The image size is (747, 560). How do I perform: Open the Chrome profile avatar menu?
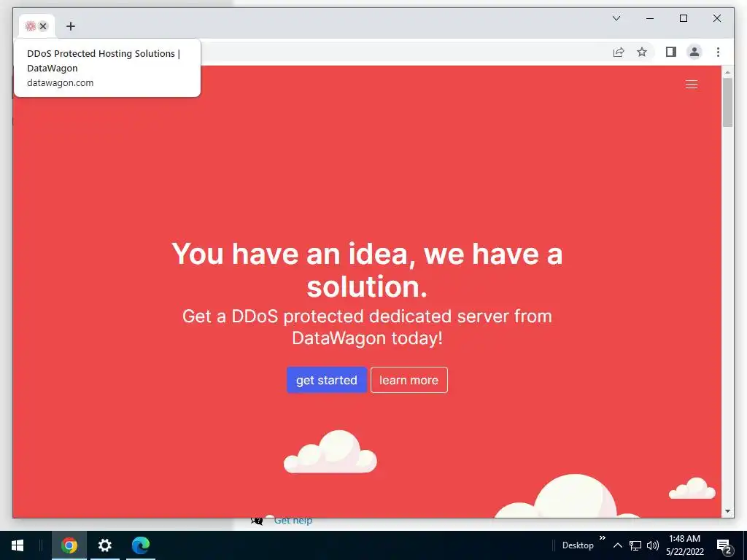pos(694,52)
